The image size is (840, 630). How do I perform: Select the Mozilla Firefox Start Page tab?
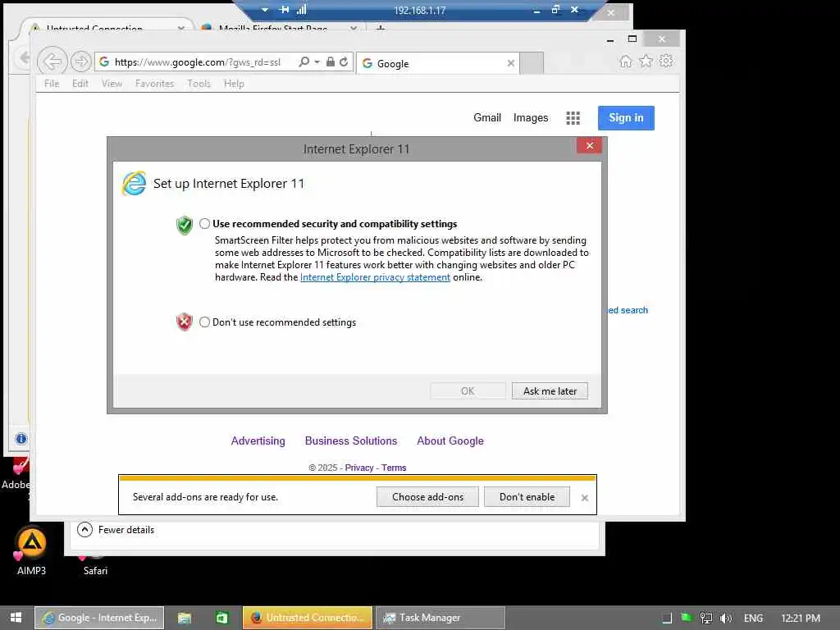click(279, 27)
